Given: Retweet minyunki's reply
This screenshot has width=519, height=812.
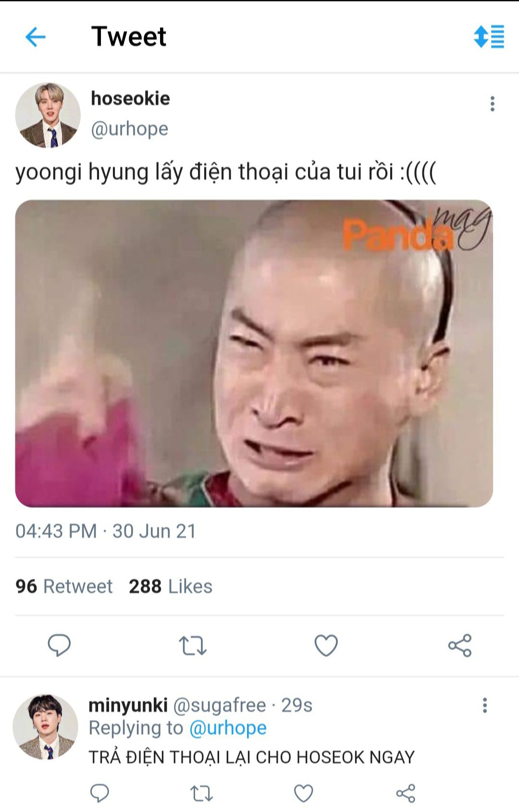Looking at the screenshot, I should [202, 793].
